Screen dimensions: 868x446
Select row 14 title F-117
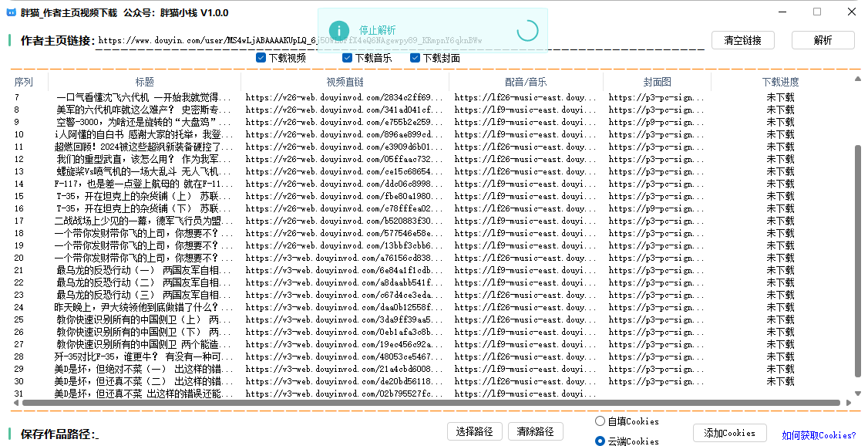pyautogui.click(x=143, y=184)
